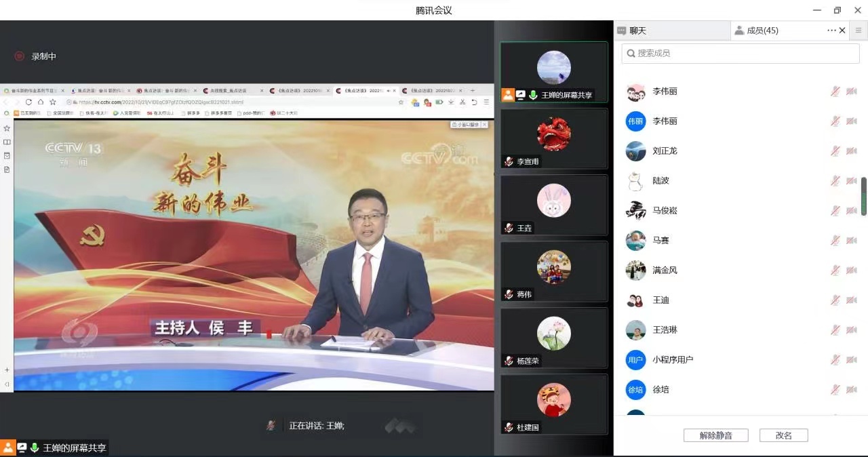Screen dimensions: 868x457
Task: Select the 杜建国 participant tile
Action: [x=554, y=404]
